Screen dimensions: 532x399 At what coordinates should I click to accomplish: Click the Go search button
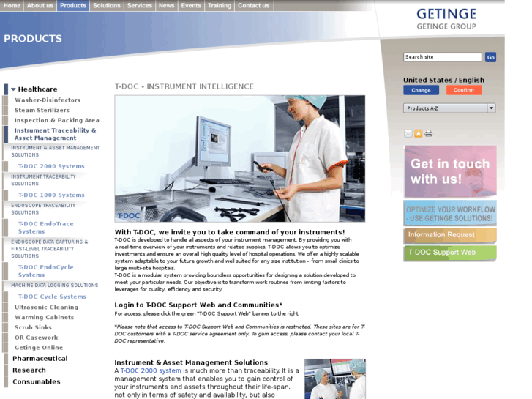(490, 57)
